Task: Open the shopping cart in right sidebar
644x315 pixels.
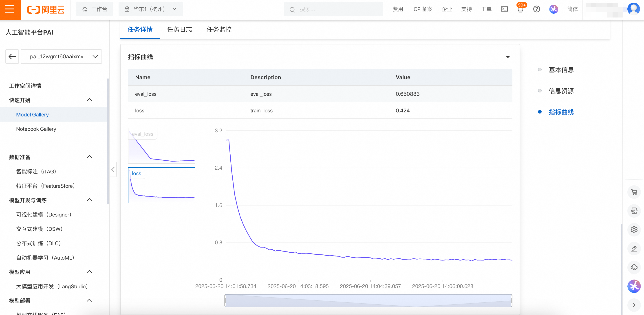Action: pyautogui.click(x=634, y=192)
